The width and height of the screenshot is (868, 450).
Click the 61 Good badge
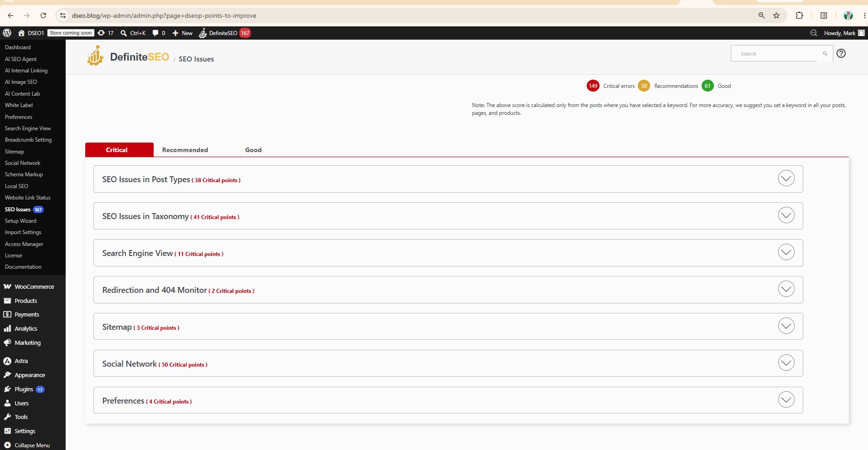708,86
